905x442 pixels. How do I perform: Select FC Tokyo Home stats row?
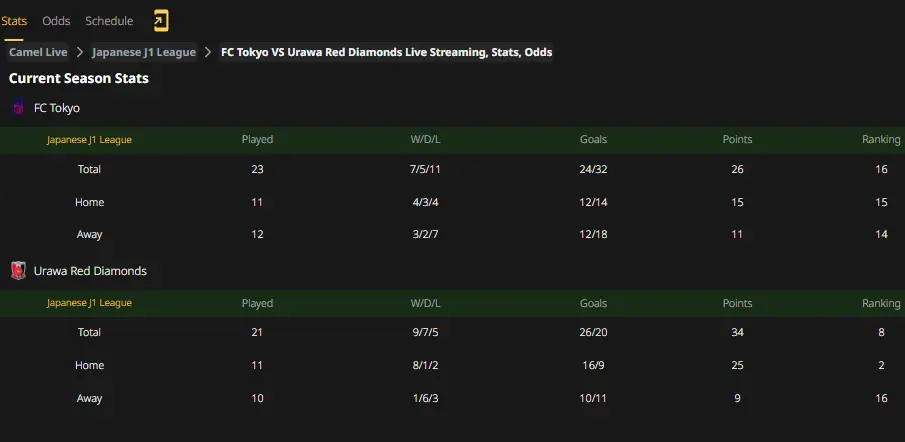[x=452, y=202]
